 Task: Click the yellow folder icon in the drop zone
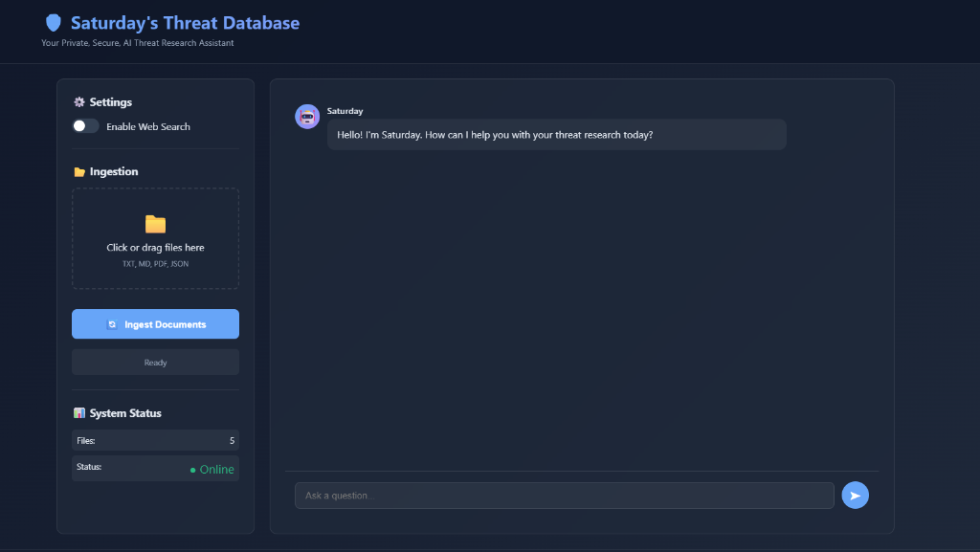(x=156, y=224)
